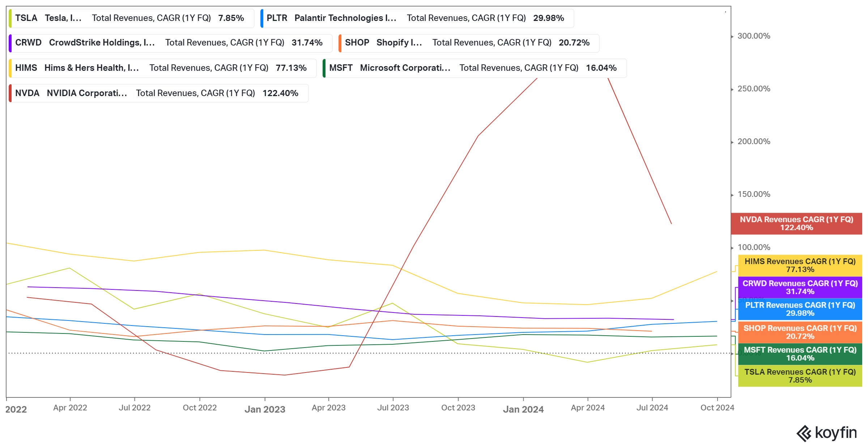The image size is (868, 448).
Task: Click the CRWD CrowdStrike Holdings legend entry
Action: (x=170, y=43)
